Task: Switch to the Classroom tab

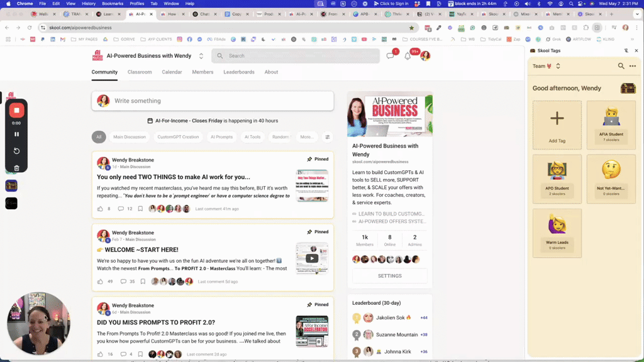Action: pos(140,72)
